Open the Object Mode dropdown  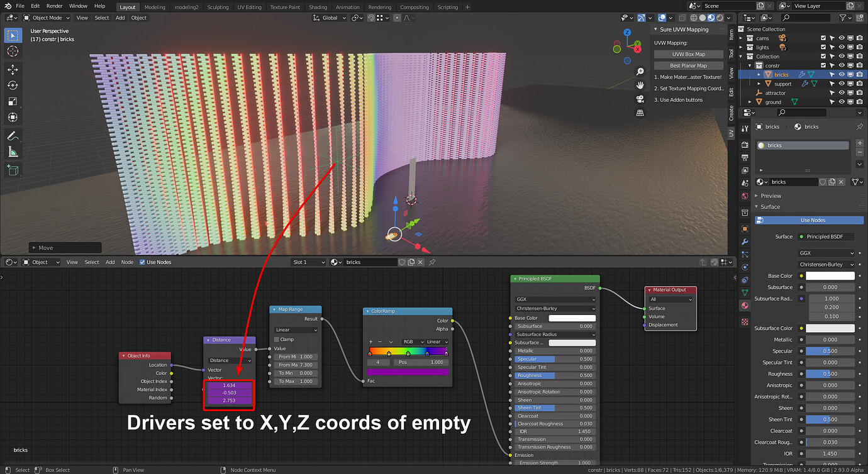point(47,18)
